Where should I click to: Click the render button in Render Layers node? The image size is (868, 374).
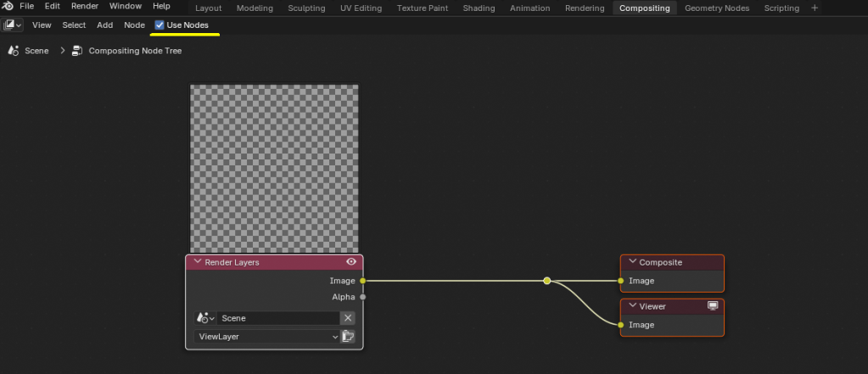click(x=348, y=337)
